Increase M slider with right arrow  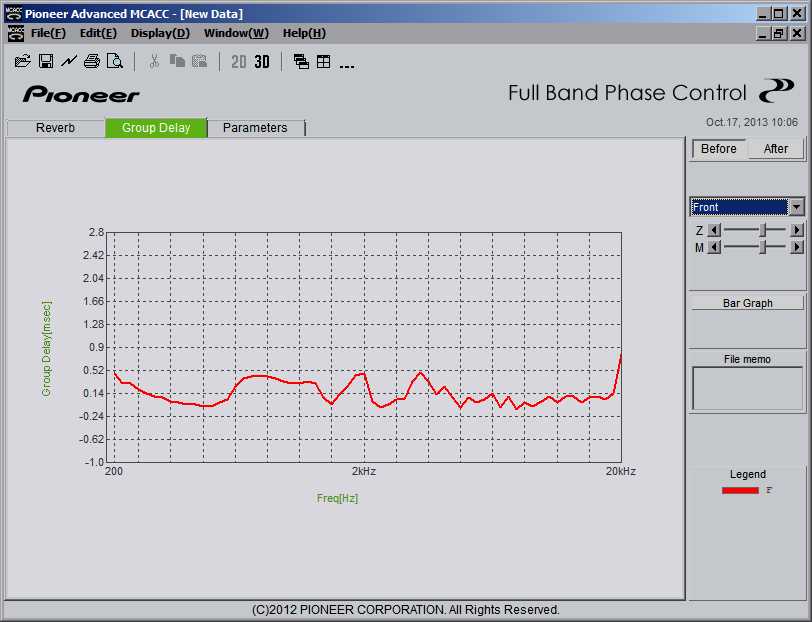796,248
